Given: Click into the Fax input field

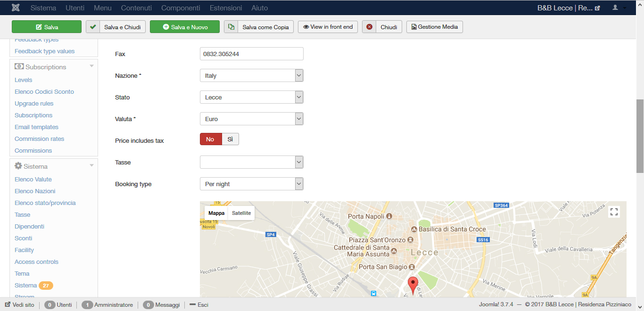Looking at the screenshot, I should coord(251,54).
